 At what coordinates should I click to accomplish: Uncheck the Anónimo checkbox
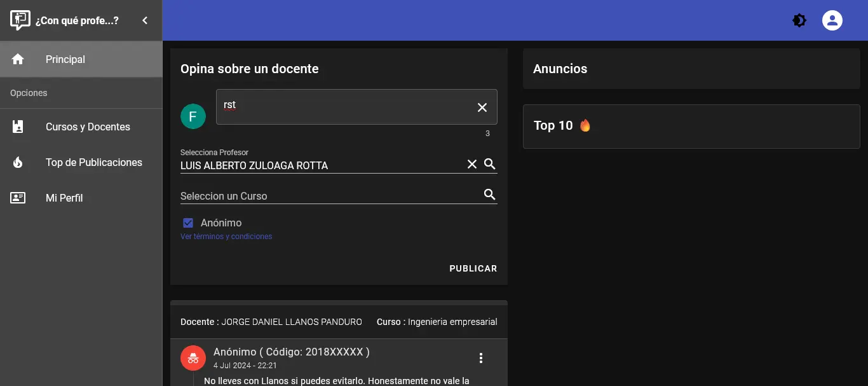(188, 223)
